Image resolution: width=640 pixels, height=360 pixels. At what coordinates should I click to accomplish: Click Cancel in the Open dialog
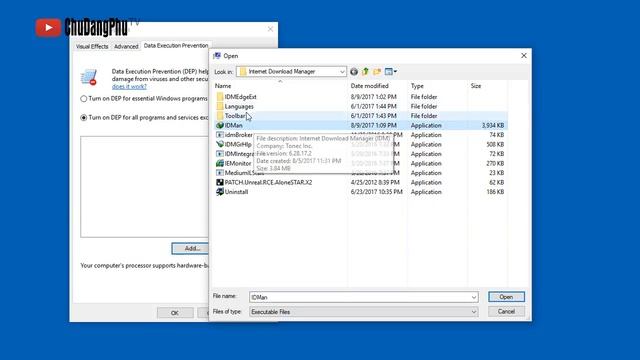(506, 311)
